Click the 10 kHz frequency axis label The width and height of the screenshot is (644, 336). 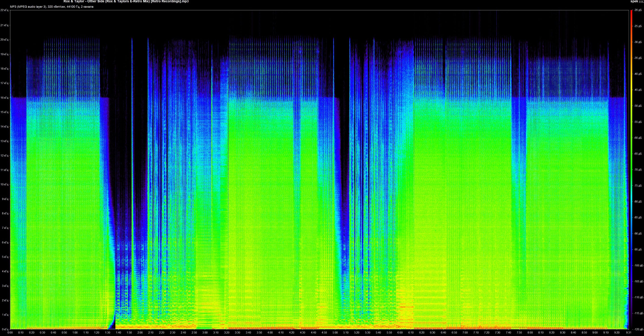pyautogui.click(x=4, y=185)
